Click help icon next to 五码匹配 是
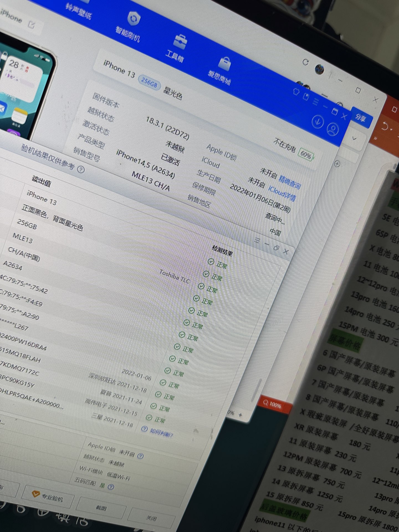This screenshot has height=532, width=399. [x=111, y=487]
